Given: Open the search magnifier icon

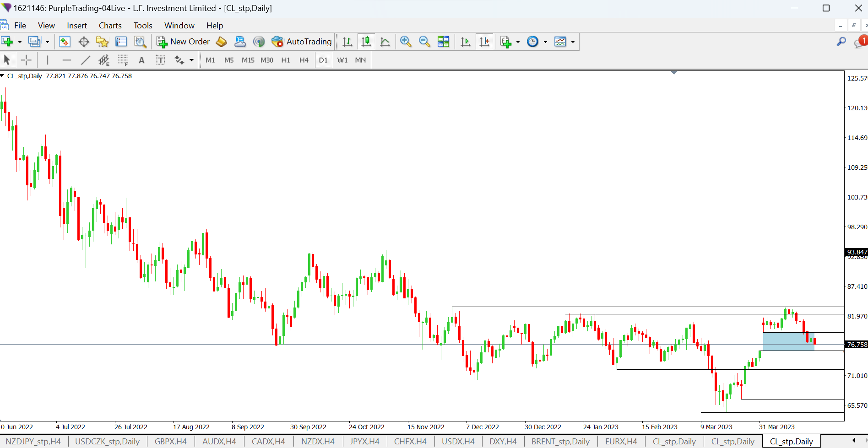Looking at the screenshot, I should click(x=841, y=42).
